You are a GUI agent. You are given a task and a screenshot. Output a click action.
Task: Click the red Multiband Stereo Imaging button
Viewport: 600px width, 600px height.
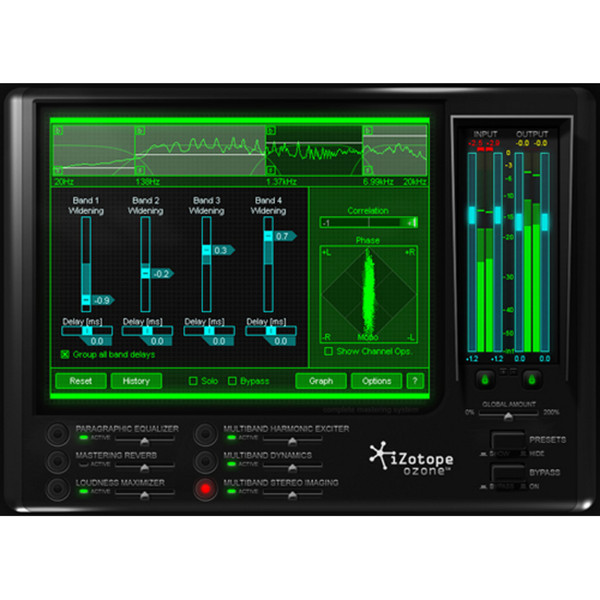click(205, 488)
